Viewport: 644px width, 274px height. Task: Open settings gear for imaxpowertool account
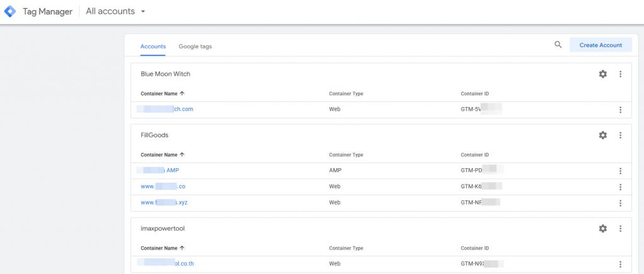pos(602,228)
